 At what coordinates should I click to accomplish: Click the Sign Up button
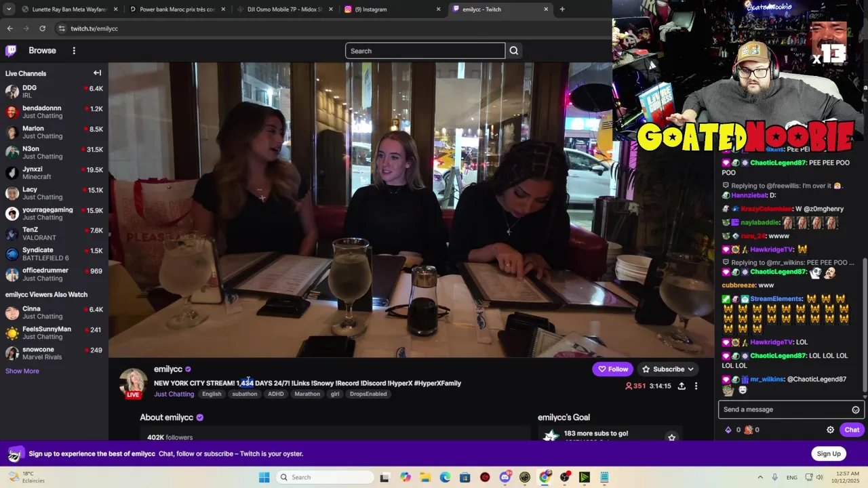829,453
